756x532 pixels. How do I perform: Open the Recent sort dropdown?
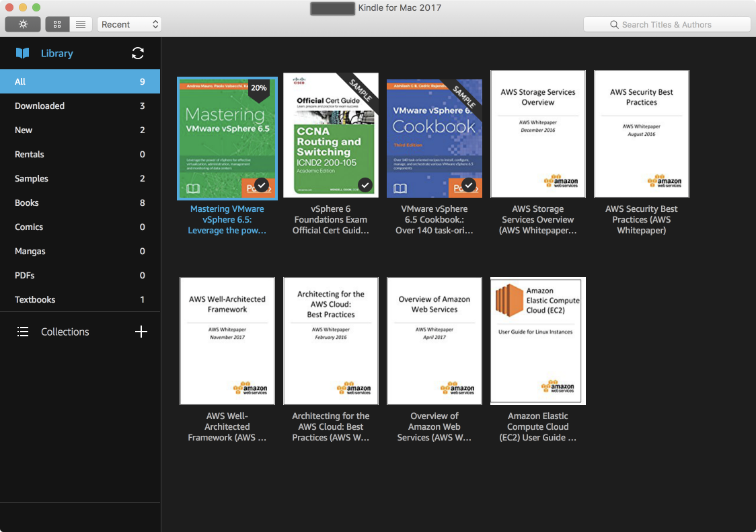pos(130,24)
